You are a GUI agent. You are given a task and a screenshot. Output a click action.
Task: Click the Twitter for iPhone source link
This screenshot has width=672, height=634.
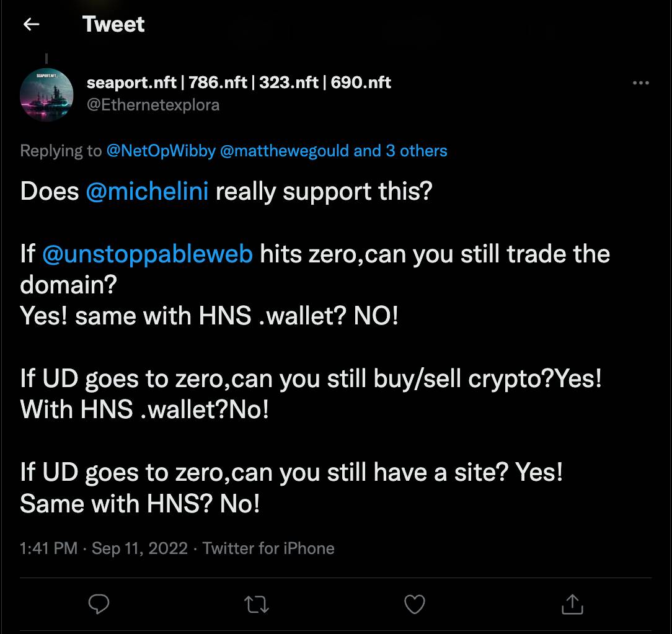268,548
